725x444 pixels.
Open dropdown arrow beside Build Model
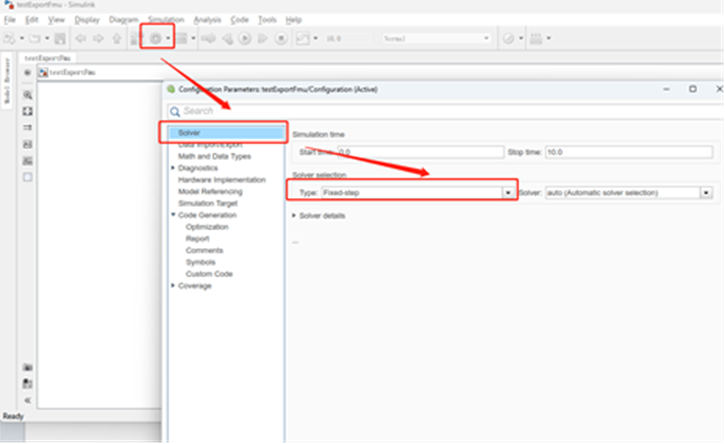pos(549,38)
